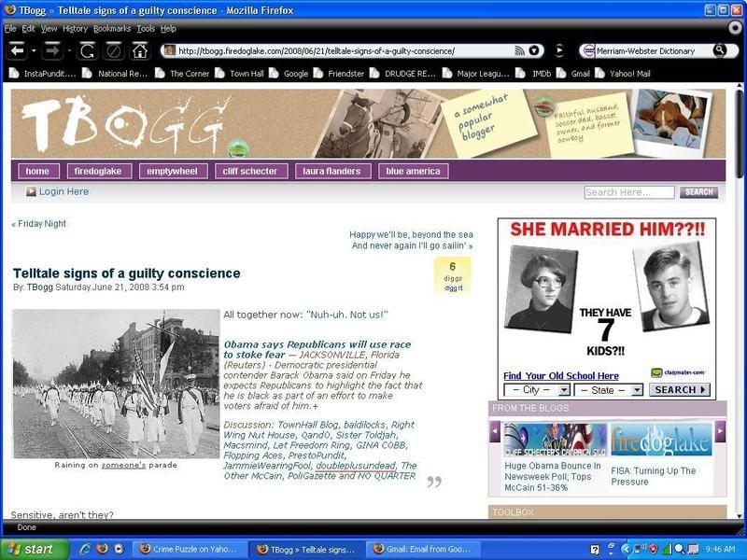Open the Friendster bookmark

click(x=339, y=74)
